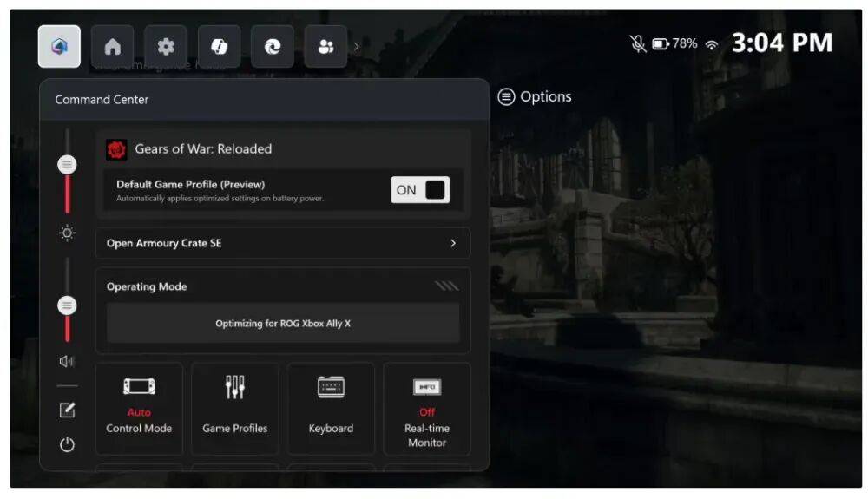Toggle the Real-time Monitor tile
The image size is (868, 499).
coord(426,409)
